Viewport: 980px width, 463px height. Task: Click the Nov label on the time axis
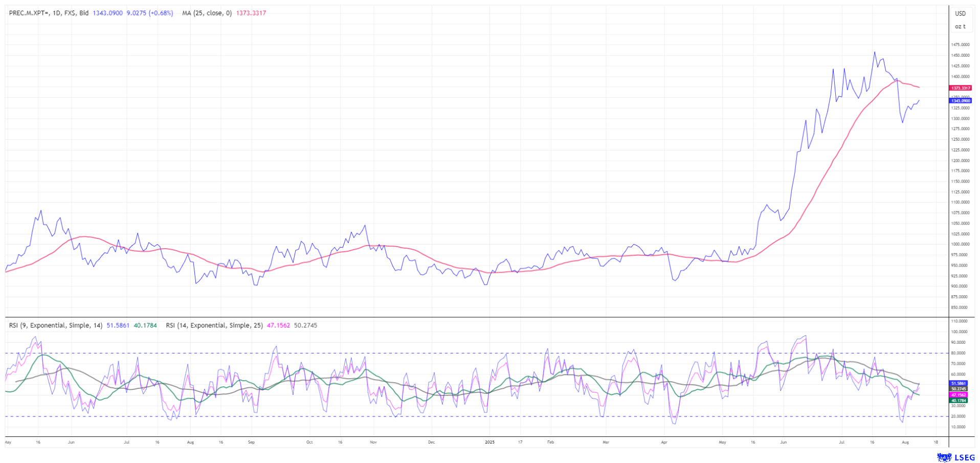click(373, 442)
